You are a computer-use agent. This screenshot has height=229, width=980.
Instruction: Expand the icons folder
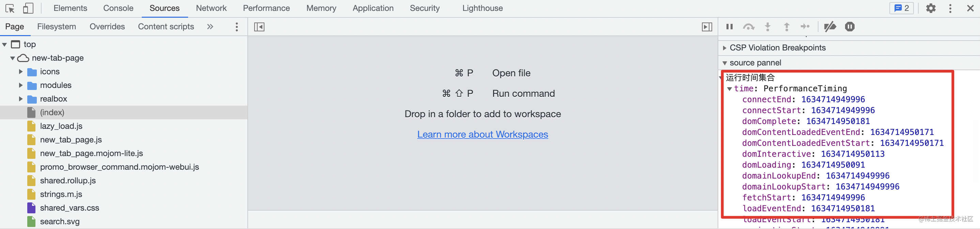21,72
